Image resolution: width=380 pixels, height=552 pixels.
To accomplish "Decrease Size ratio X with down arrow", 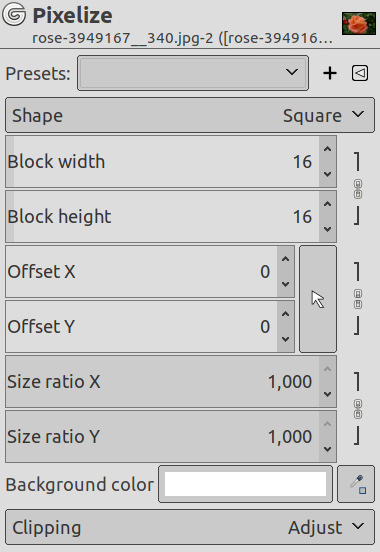I will click(x=328, y=394).
